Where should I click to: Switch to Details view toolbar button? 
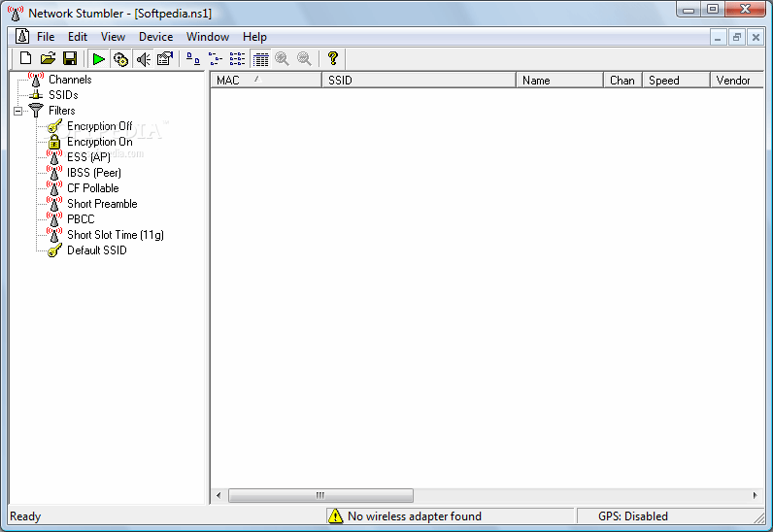(x=260, y=59)
